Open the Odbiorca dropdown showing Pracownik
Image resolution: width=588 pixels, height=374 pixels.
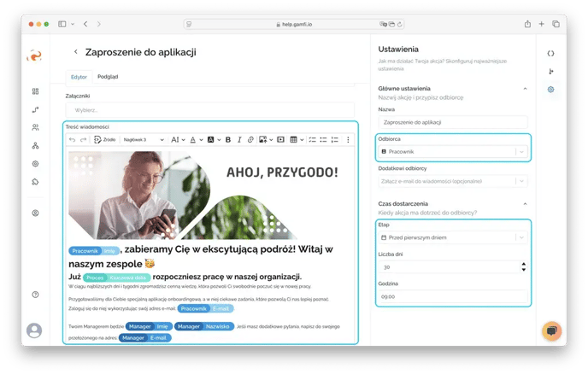coord(452,151)
